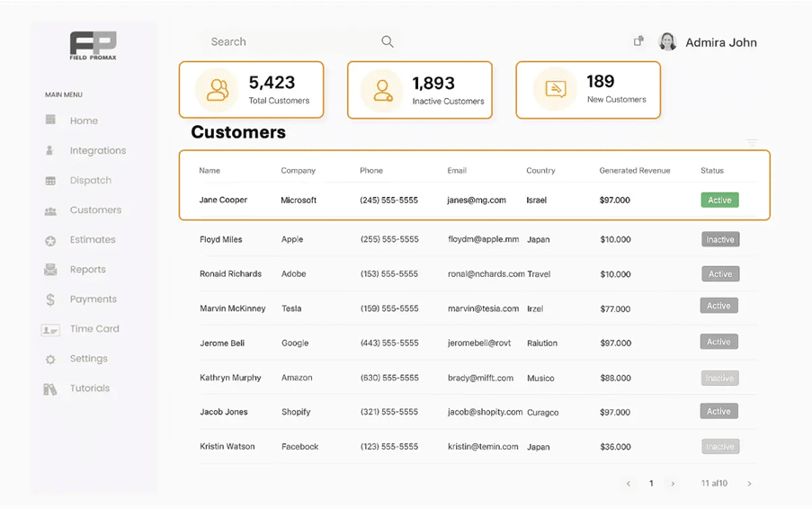Open the Customers menu item
This screenshot has width=812, height=509.
pyautogui.click(x=95, y=210)
